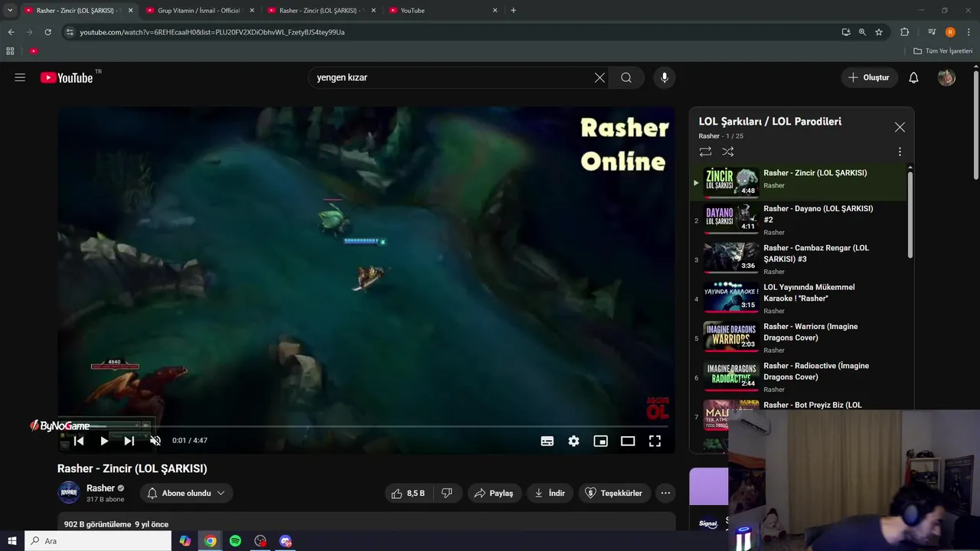The image size is (980, 551).
Task: Enable miniplayer mode
Action: point(601,441)
